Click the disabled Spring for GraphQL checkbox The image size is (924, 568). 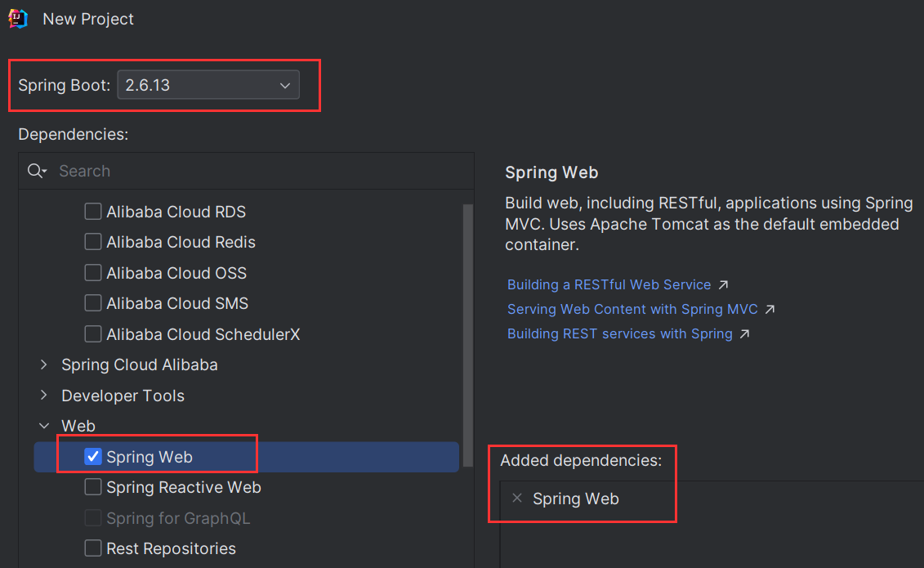pyautogui.click(x=93, y=518)
